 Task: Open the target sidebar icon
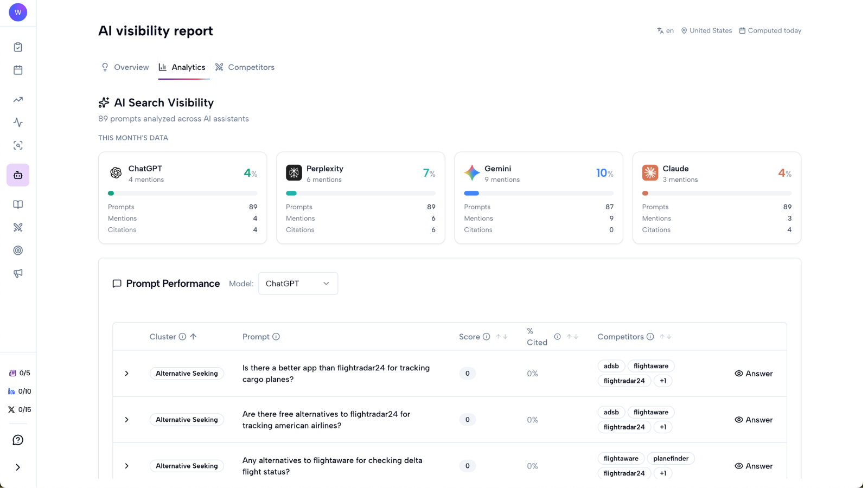(18, 251)
